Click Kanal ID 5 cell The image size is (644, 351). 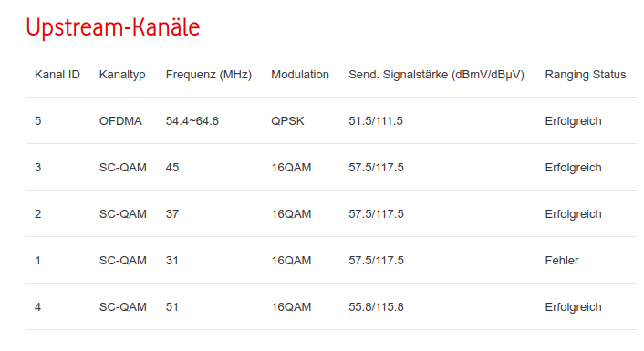pyautogui.click(x=37, y=121)
